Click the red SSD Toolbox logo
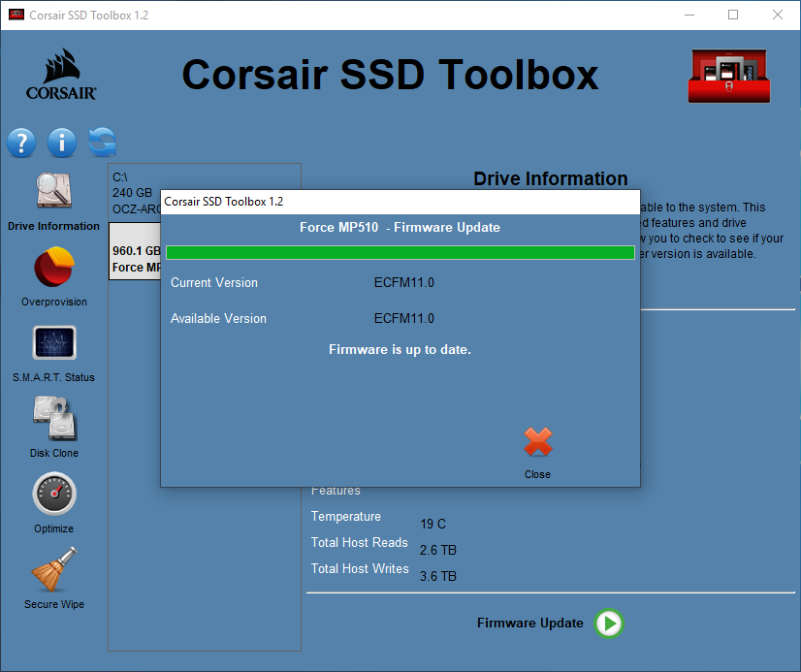The width and height of the screenshot is (801, 672). point(728,74)
